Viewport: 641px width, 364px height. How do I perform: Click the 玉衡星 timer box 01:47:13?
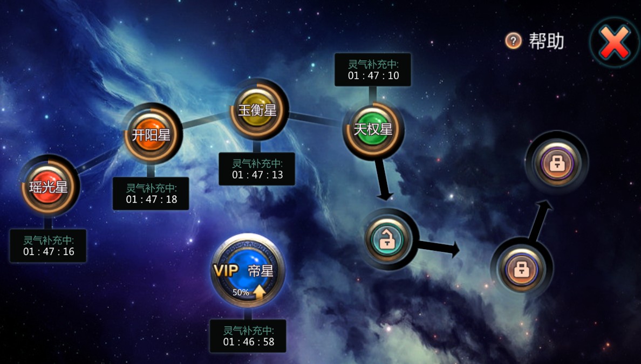257,169
